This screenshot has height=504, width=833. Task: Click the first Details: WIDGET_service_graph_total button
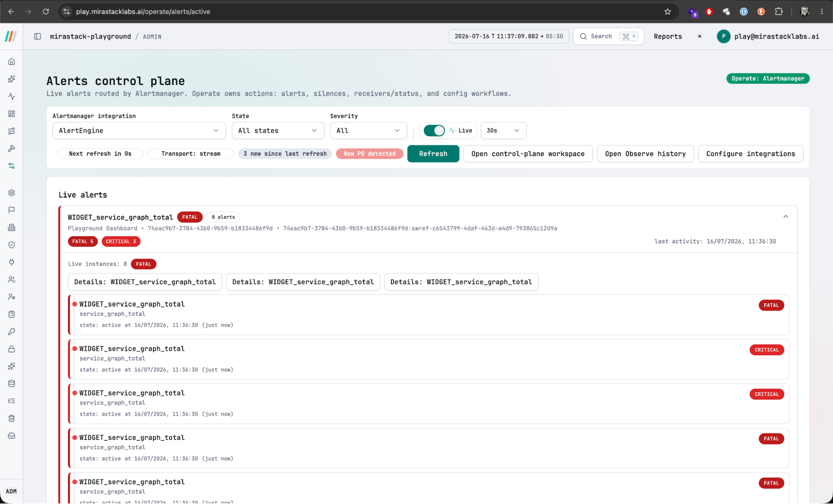(145, 282)
